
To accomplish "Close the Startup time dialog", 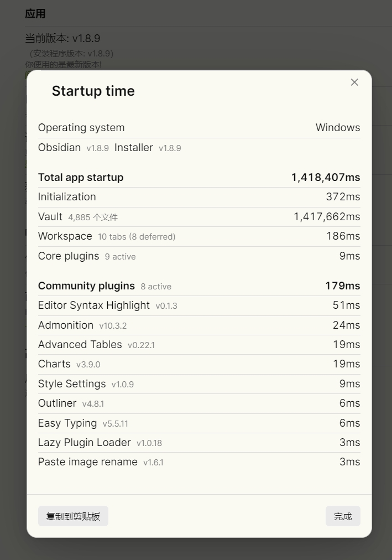I will click(x=354, y=82).
